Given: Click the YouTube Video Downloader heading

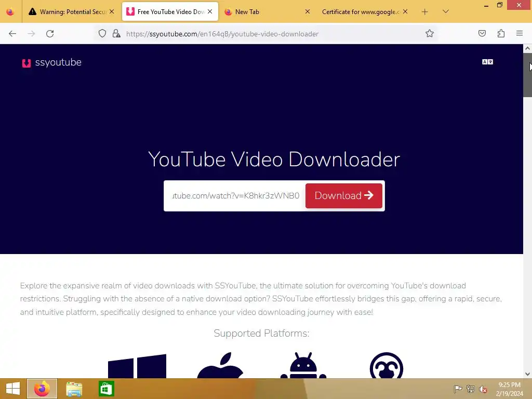Looking at the screenshot, I should click(274, 159).
